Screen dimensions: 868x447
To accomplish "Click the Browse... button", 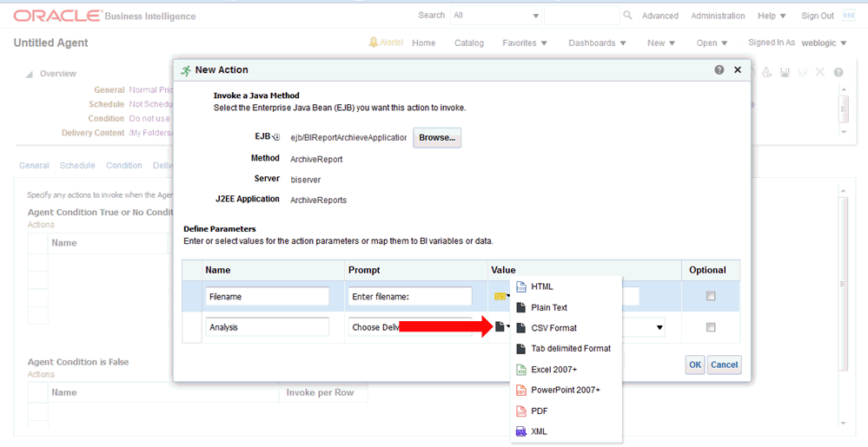I will point(437,138).
